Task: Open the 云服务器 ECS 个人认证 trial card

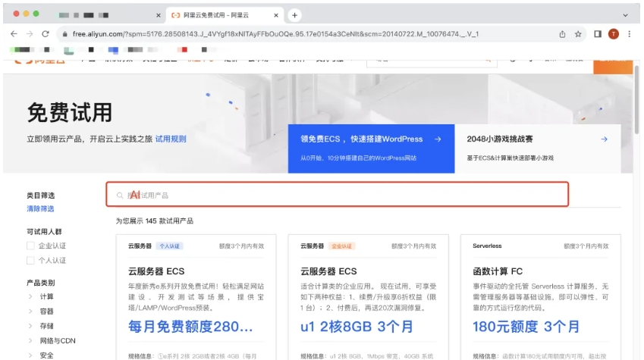Action: (196, 297)
